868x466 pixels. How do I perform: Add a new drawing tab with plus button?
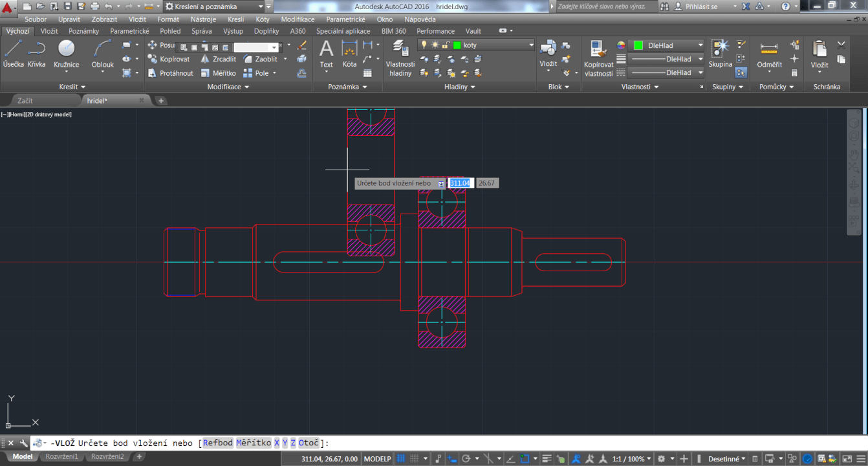click(x=161, y=101)
